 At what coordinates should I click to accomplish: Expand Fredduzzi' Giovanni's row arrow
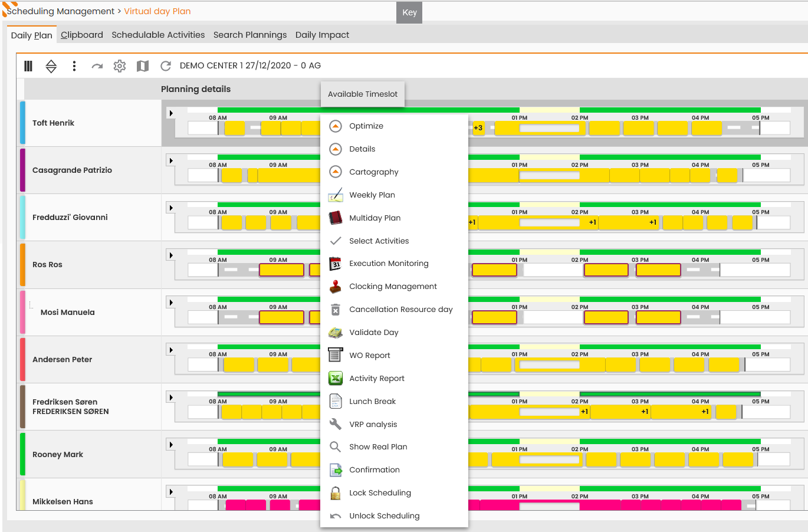tap(171, 208)
